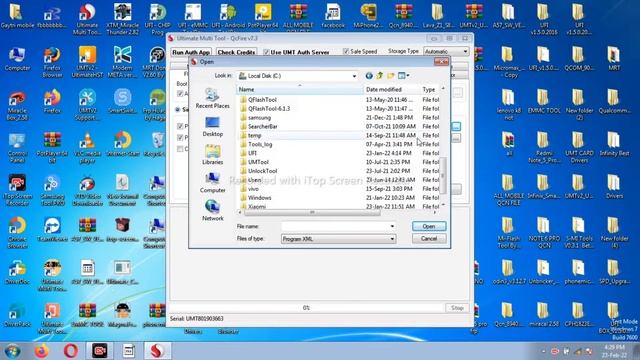Select the Firefox Browser desktop shortcut

click(52, 62)
